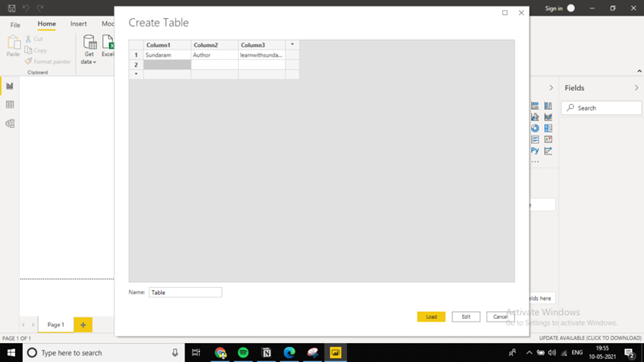Close the Create Table dialog
The image size is (644, 362).
coord(521,13)
